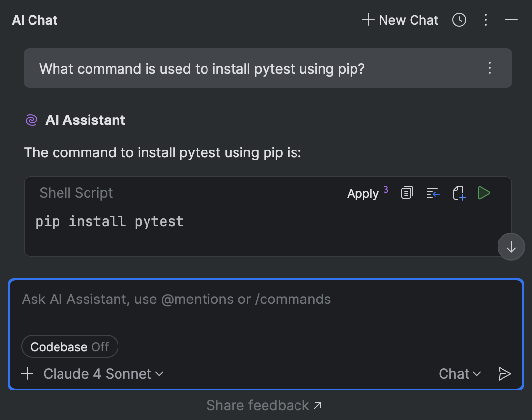
Task: Open the Chat mode dropdown
Action: [459, 374]
